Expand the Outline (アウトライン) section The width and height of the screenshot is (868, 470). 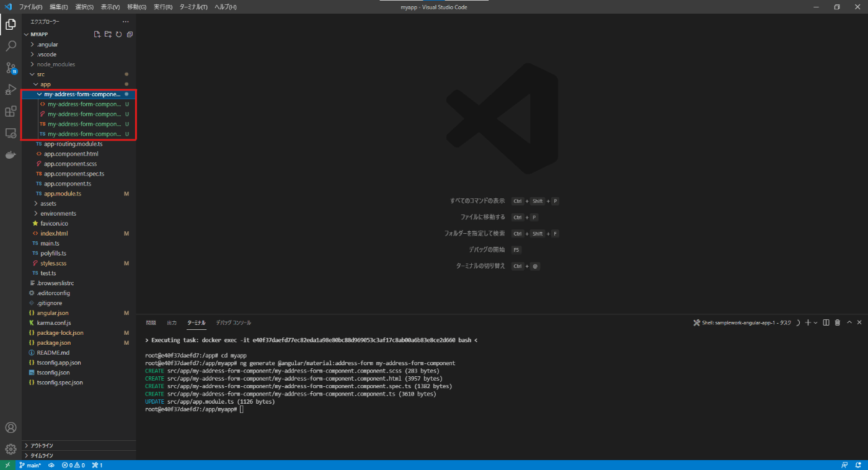(x=79, y=446)
